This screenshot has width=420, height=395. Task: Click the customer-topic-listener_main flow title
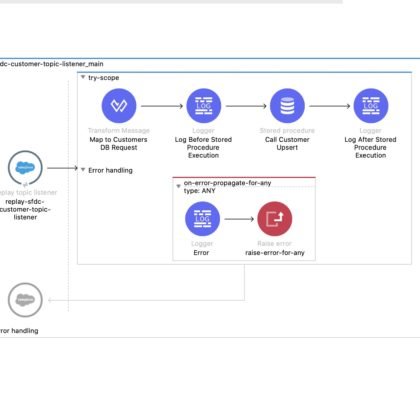tap(52, 64)
